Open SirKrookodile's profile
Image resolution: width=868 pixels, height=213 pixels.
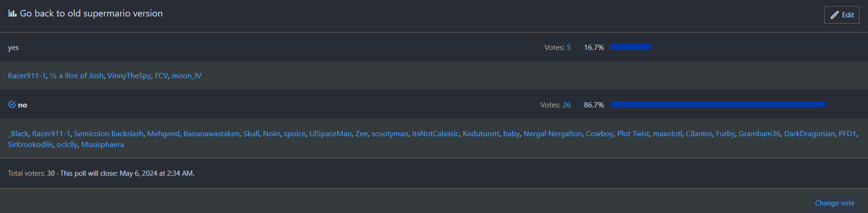tap(30, 145)
